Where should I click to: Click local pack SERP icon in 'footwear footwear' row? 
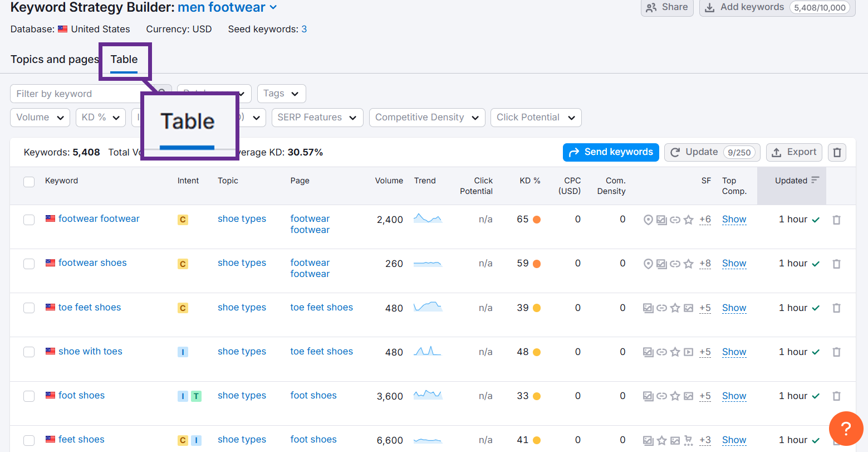[648, 220]
